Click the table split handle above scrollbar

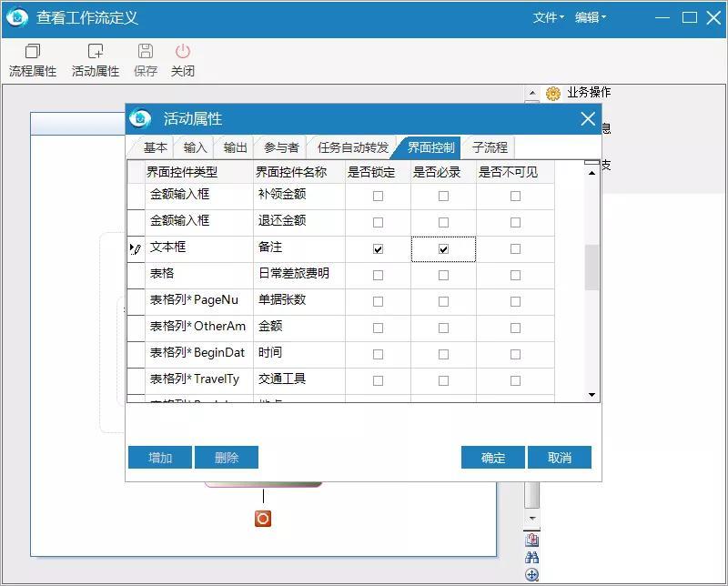(591, 162)
